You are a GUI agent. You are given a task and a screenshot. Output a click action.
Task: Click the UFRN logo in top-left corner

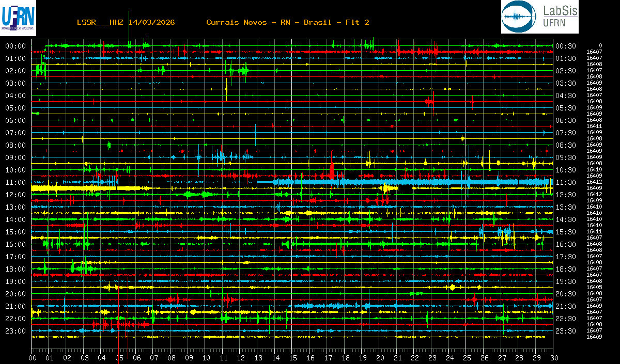(x=18, y=18)
